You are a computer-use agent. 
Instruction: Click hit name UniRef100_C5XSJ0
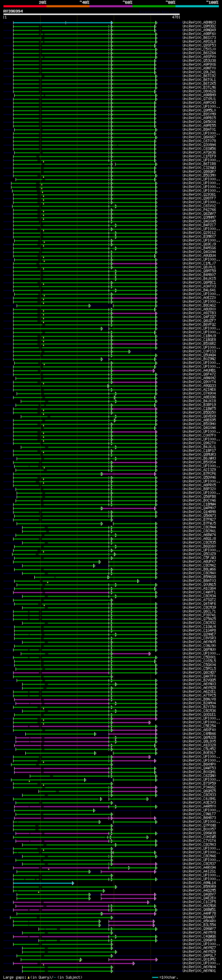[199, 49]
